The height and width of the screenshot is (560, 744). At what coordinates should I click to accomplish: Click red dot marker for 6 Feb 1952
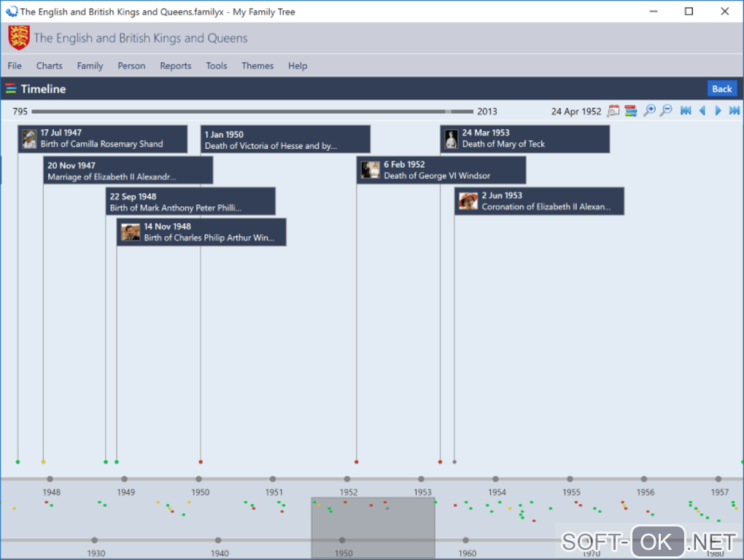(x=357, y=462)
